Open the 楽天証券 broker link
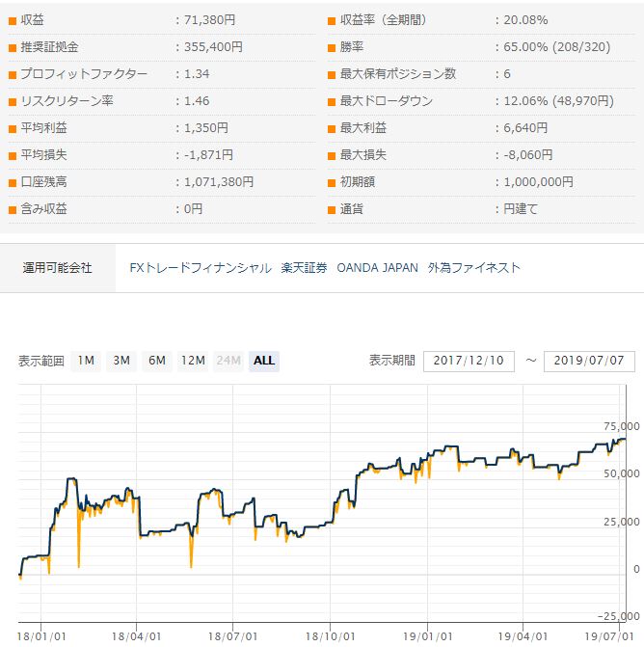The width and height of the screenshot is (644, 647). (304, 268)
